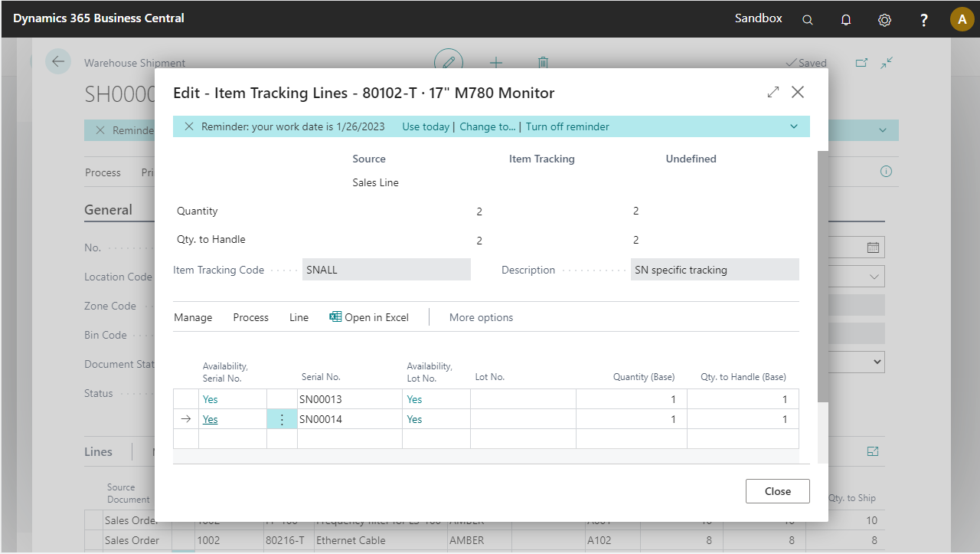The image size is (980, 554).
Task: Add new record with plus icon
Action: [496, 63]
